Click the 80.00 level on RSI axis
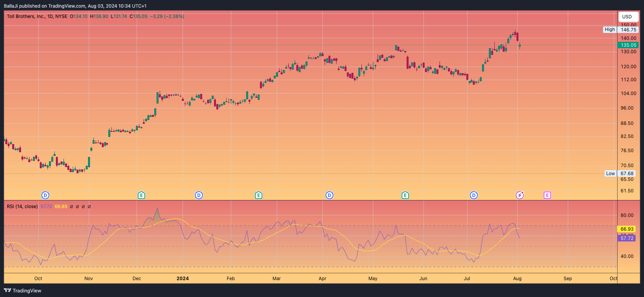 tap(627, 215)
